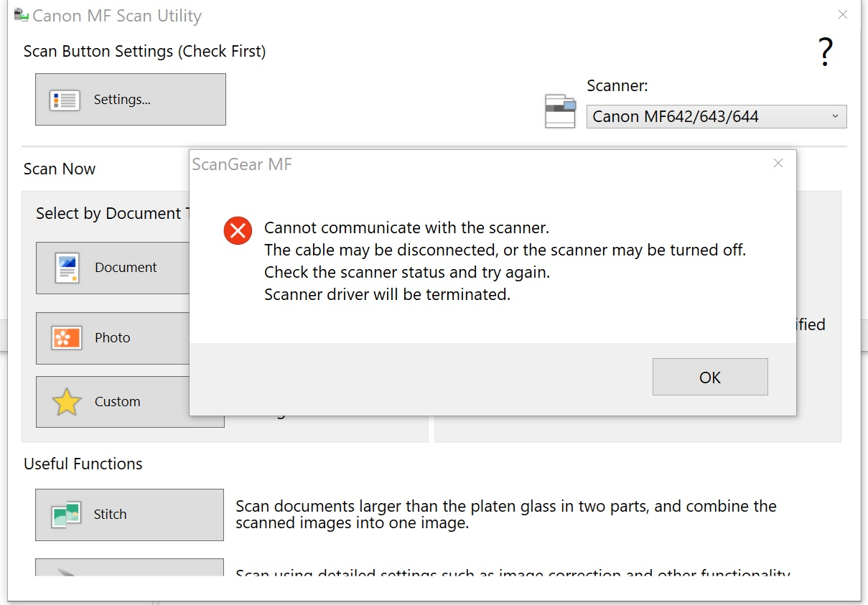
Task: Click OK to dismiss the scanner communication error
Action: [709, 377]
